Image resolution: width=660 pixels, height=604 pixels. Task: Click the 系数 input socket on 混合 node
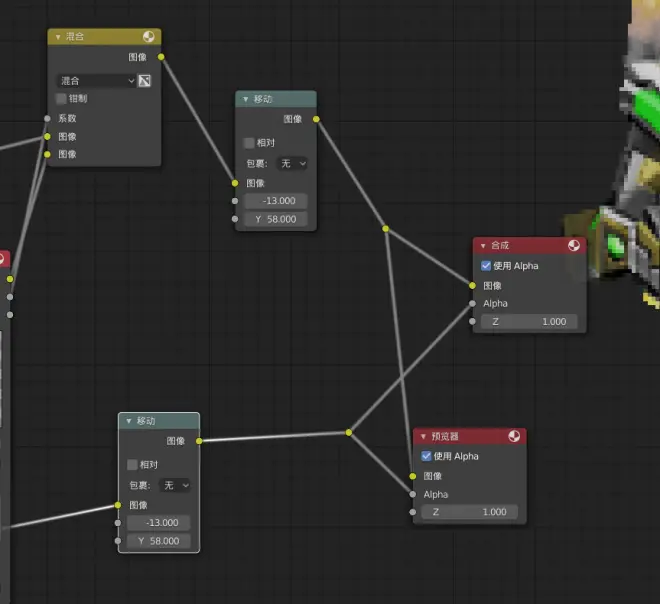click(47, 118)
